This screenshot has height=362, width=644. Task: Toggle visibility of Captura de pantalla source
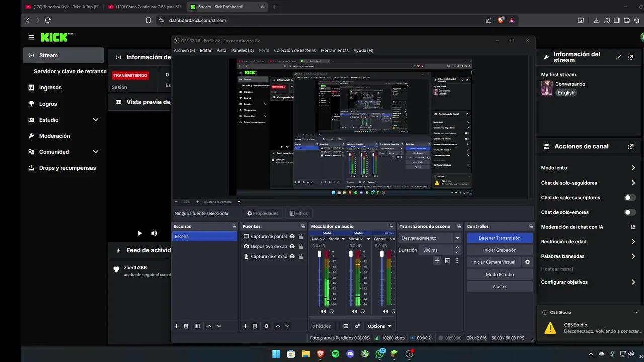pyautogui.click(x=292, y=236)
